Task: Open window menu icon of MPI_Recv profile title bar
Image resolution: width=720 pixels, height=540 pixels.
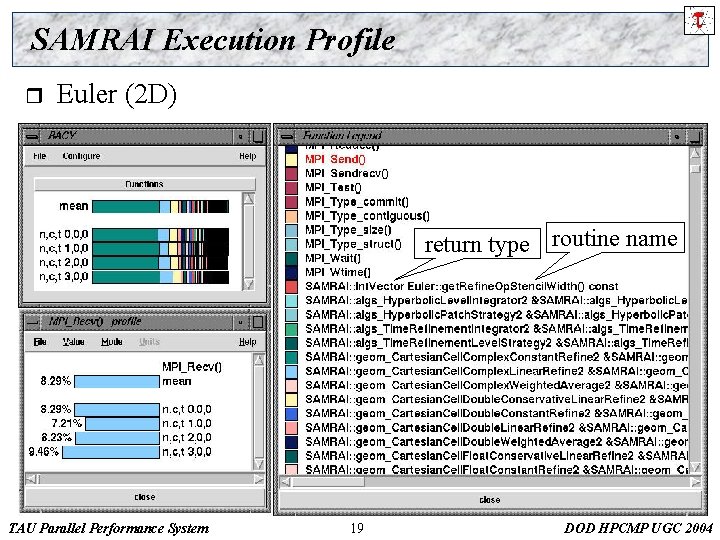Action: tap(32, 322)
